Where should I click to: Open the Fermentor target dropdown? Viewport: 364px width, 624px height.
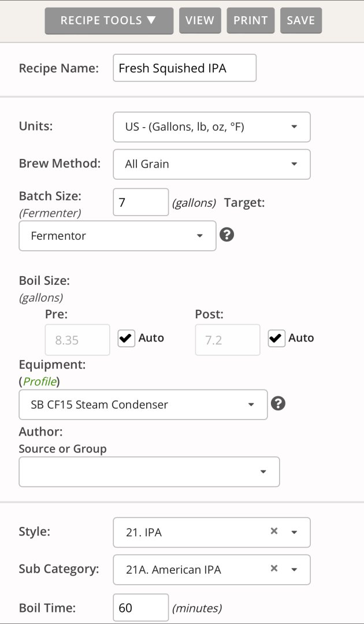(x=117, y=236)
